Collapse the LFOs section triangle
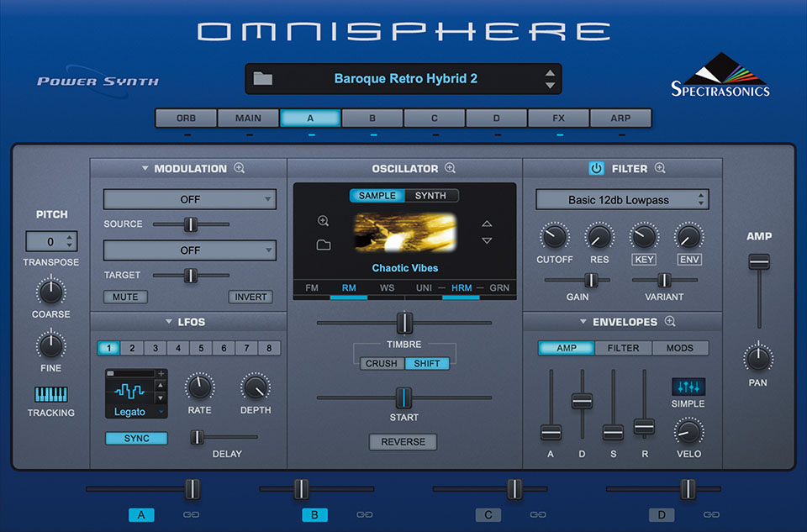 (168, 322)
